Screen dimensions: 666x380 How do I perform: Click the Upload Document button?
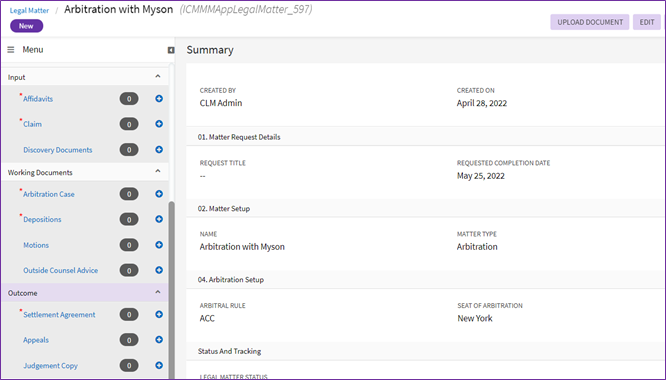(590, 22)
